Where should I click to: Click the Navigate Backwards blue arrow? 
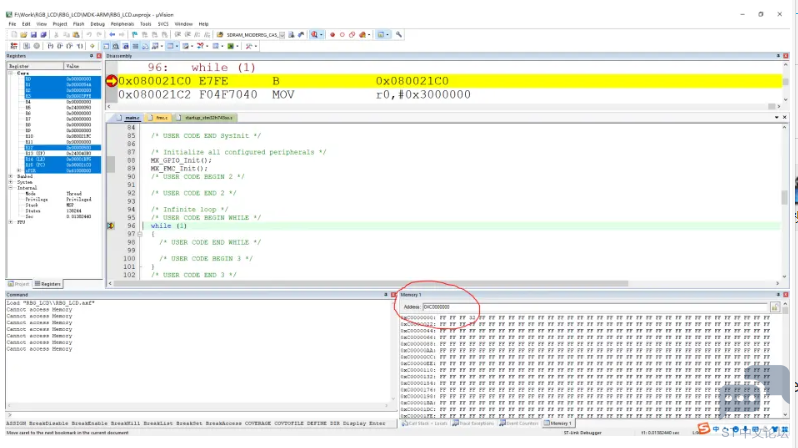[x=112, y=35]
